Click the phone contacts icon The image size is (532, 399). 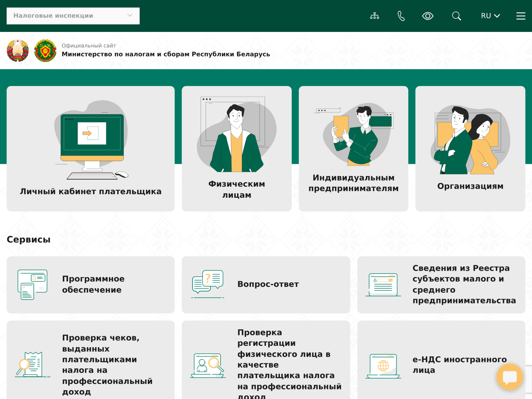click(401, 16)
